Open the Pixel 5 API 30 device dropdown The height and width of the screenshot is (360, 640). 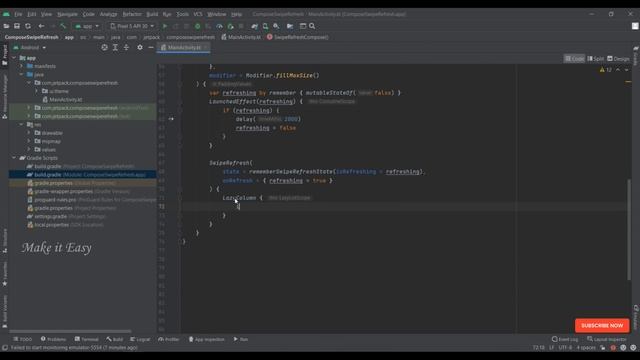click(x=132, y=26)
